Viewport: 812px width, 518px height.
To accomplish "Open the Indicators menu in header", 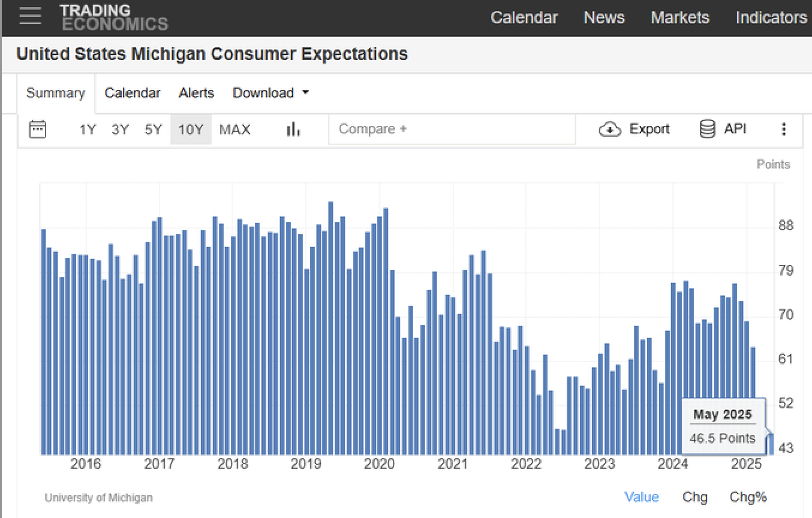I will pyautogui.click(x=771, y=17).
